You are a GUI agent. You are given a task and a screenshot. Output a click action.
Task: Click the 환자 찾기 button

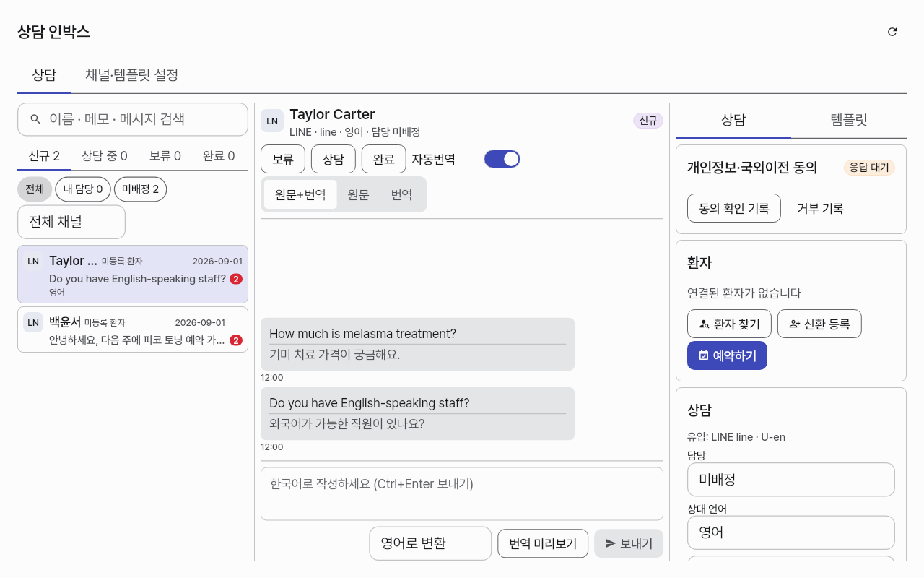729,324
